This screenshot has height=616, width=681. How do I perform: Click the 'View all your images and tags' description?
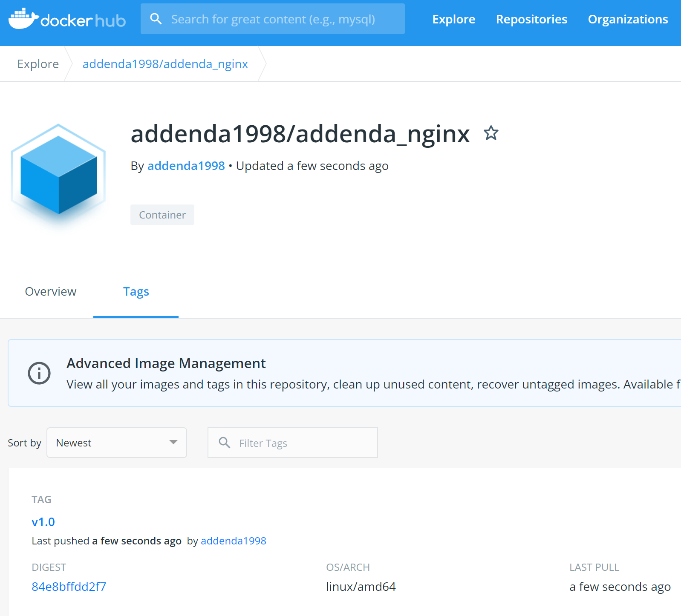[x=373, y=385]
